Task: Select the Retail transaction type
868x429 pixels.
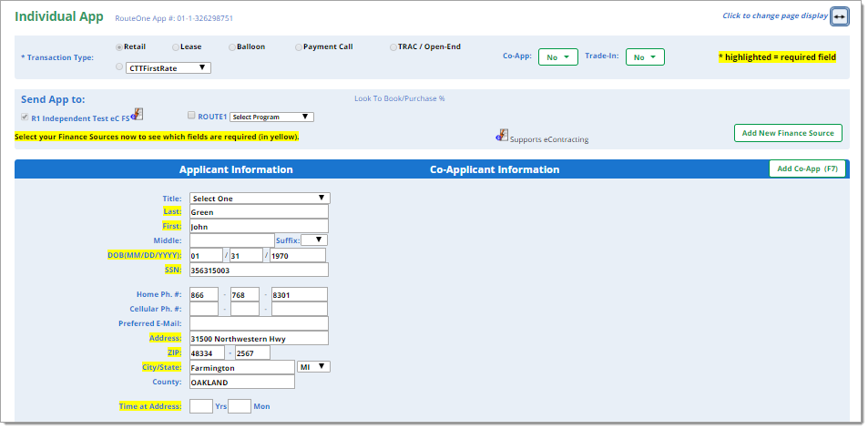Action: pyautogui.click(x=119, y=46)
